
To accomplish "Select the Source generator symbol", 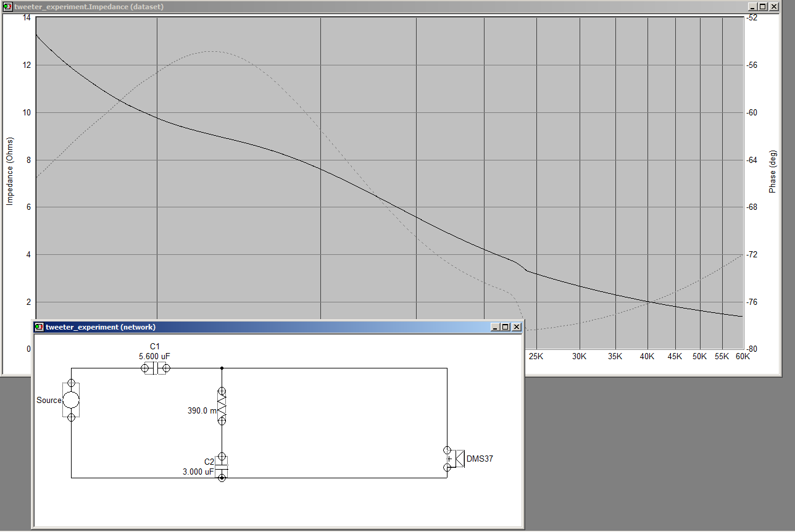I will 72,400.
